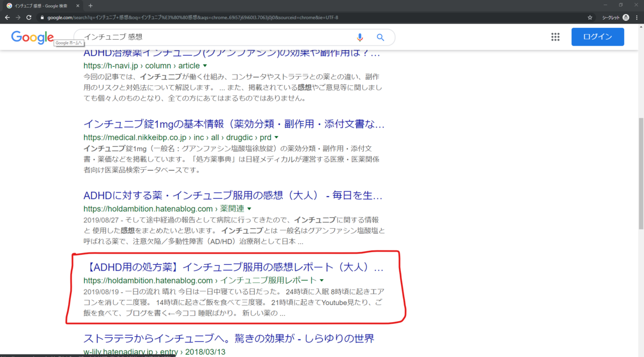Click the ログイン button
644x357 pixels.
click(598, 37)
